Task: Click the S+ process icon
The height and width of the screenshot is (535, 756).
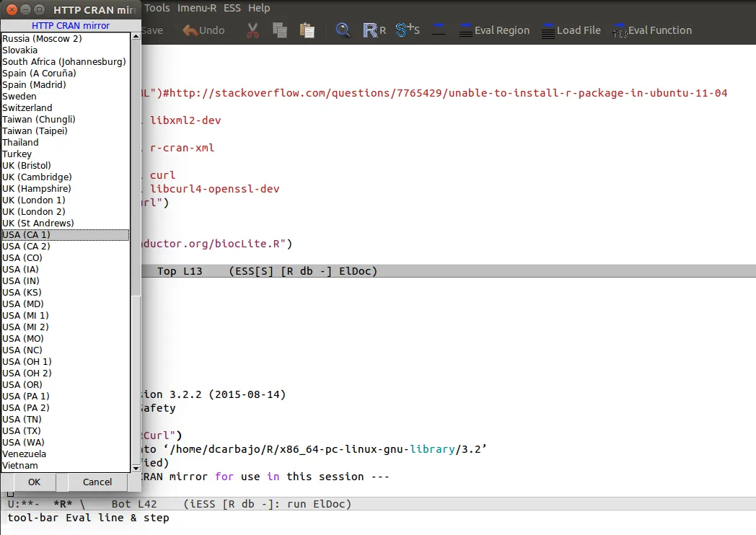Action: click(x=408, y=30)
